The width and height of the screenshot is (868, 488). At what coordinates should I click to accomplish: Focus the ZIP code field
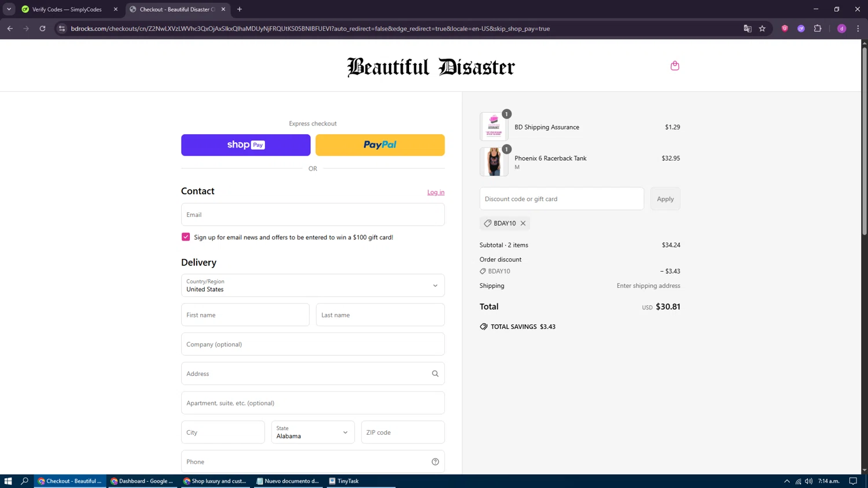coord(403,432)
